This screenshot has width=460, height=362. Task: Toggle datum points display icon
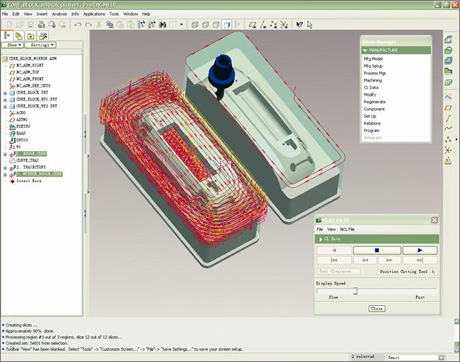pyautogui.click(x=273, y=25)
